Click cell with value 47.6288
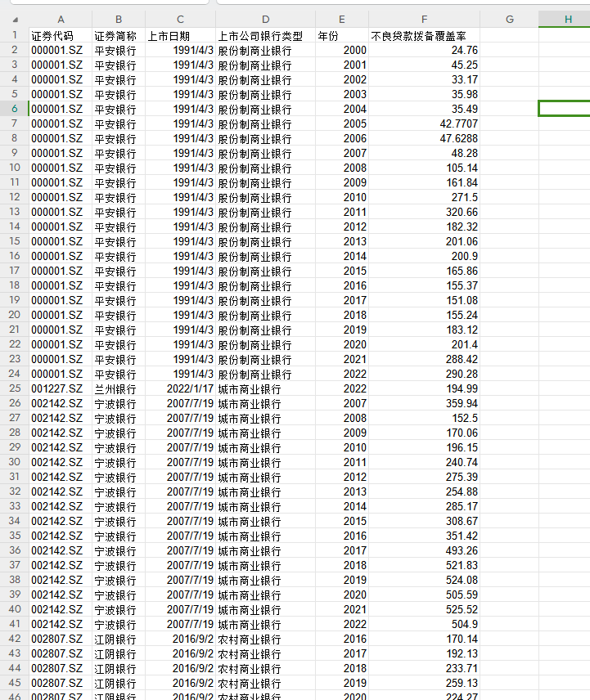This screenshot has height=700, width=590. tap(425, 138)
